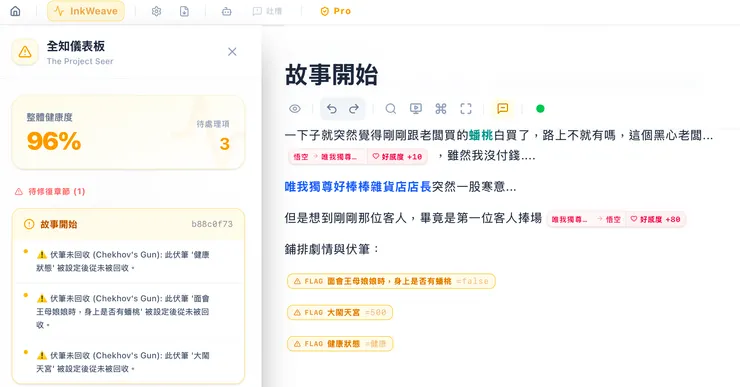Click 唯我獨尊好棒棒雜貨店店長 character link
Viewport: 740px width, 387px height.
click(x=358, y=187)
